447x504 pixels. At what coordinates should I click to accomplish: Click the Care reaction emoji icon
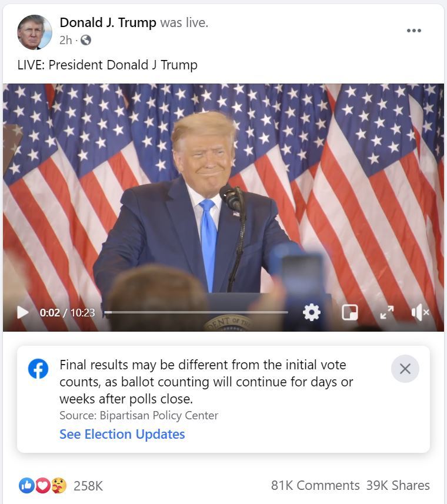tap(59, 485)
